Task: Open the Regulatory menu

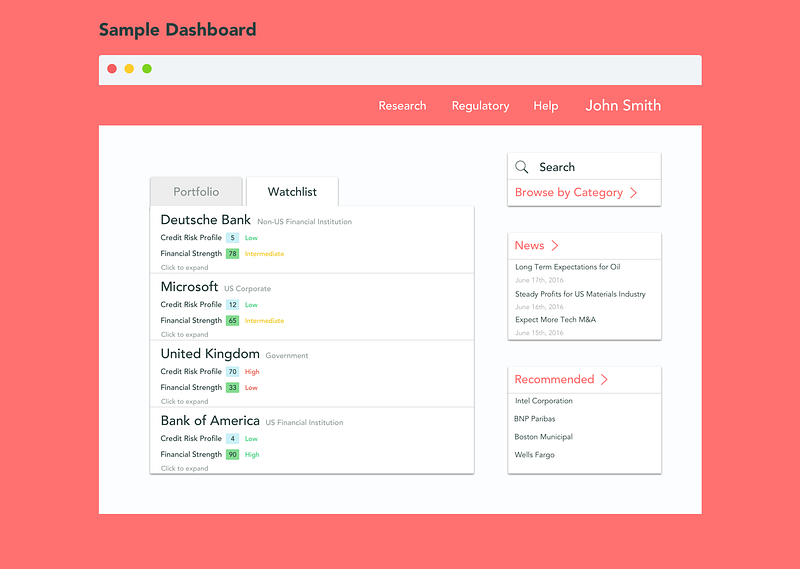Action: pos(480,106)
